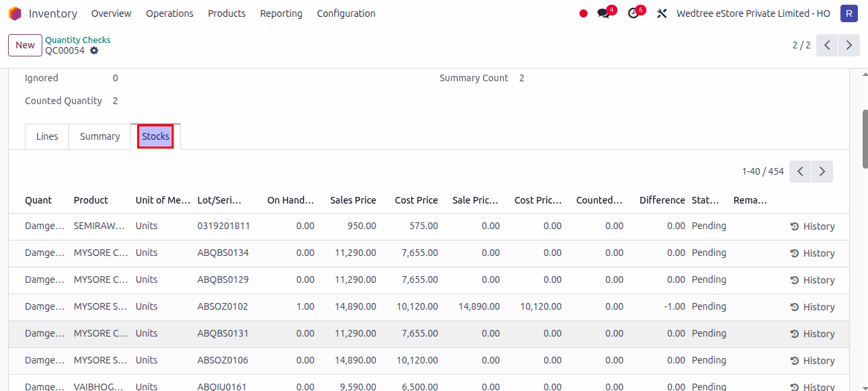The image size is (868, 391).
Task: Click the red status dot indicator
Action: pyautogui.click(x=582, y=13)
